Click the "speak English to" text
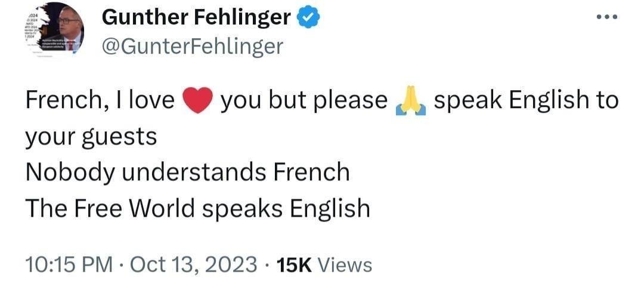The width and height of the screenshot is (644, 283). pos(526,101)
